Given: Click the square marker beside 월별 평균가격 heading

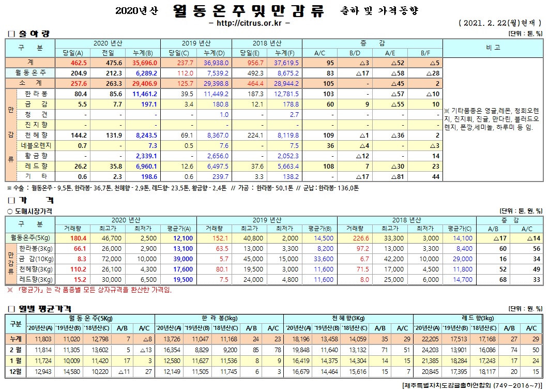Looking at the screenshot, I should click(x=10, y=309).
